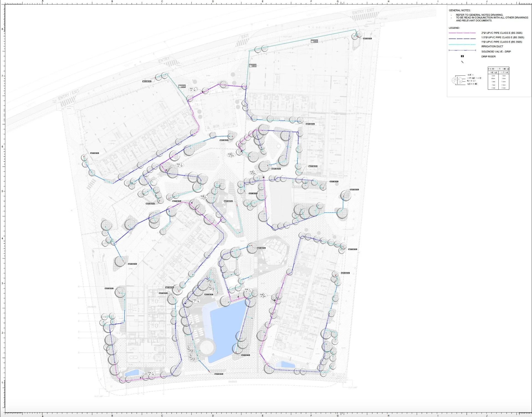Screen dimensions: 532x417
Task: Click the FLOW IN LPS tag annotation
Action: [x=471, y=81]
